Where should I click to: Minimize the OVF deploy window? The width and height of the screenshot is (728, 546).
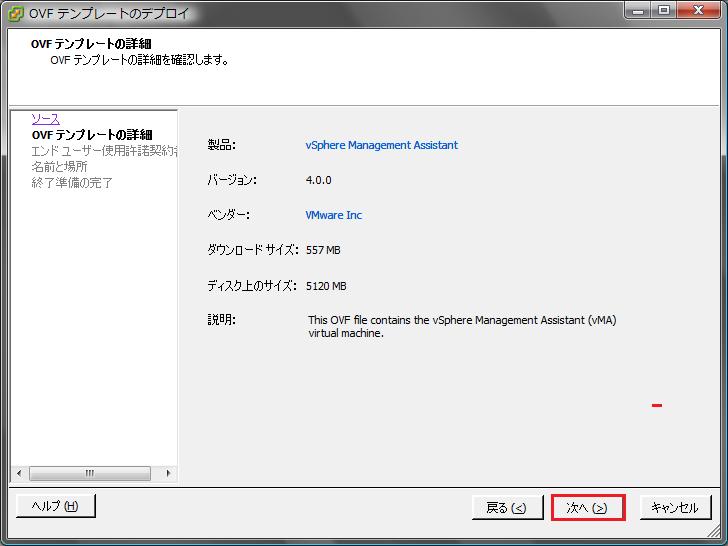click(638, 10)
